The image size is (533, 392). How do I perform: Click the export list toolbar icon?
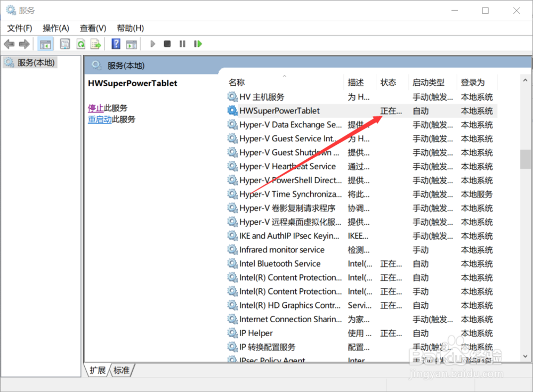coord(96,44)
